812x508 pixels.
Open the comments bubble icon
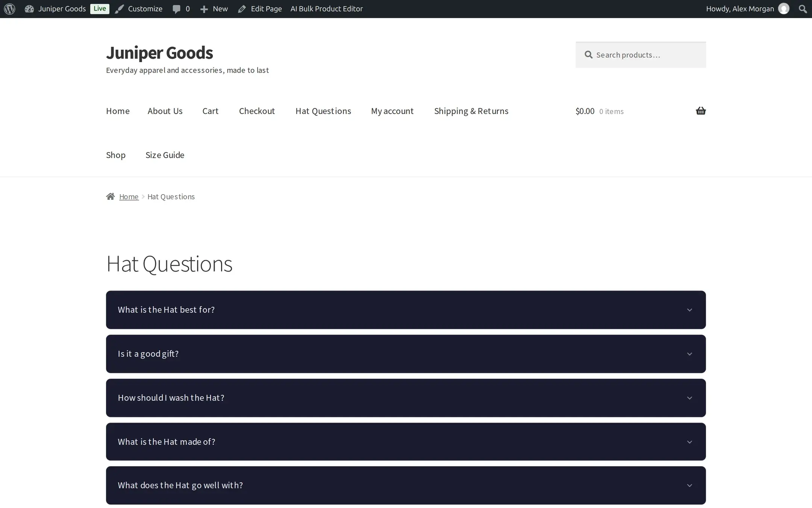coord(176,9)
